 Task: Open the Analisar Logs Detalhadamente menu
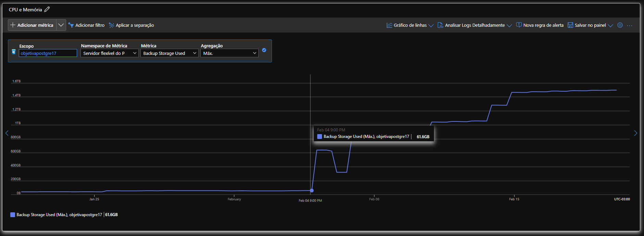[475, 25]
